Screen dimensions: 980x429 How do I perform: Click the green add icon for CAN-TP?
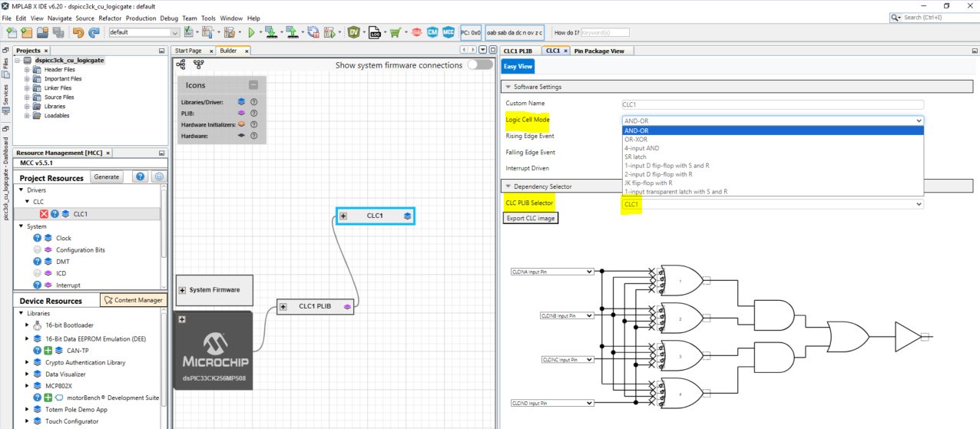pyautogui.click(x=48, y=350)
